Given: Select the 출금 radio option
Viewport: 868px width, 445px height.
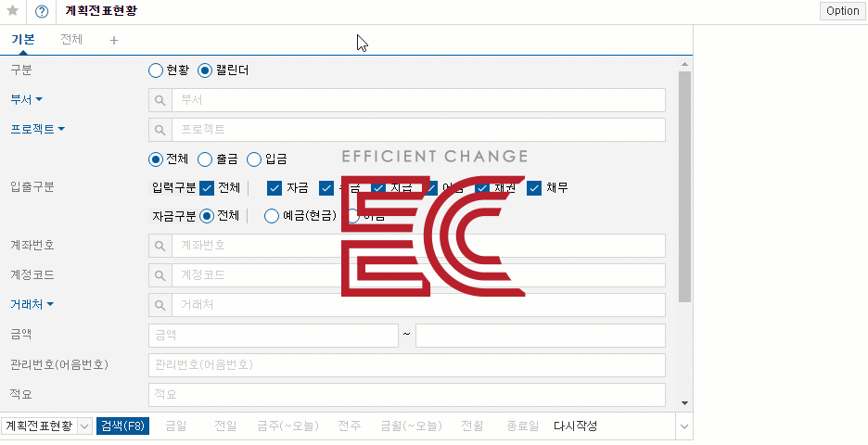Looking at the screenshot, I should click(205, 159).
